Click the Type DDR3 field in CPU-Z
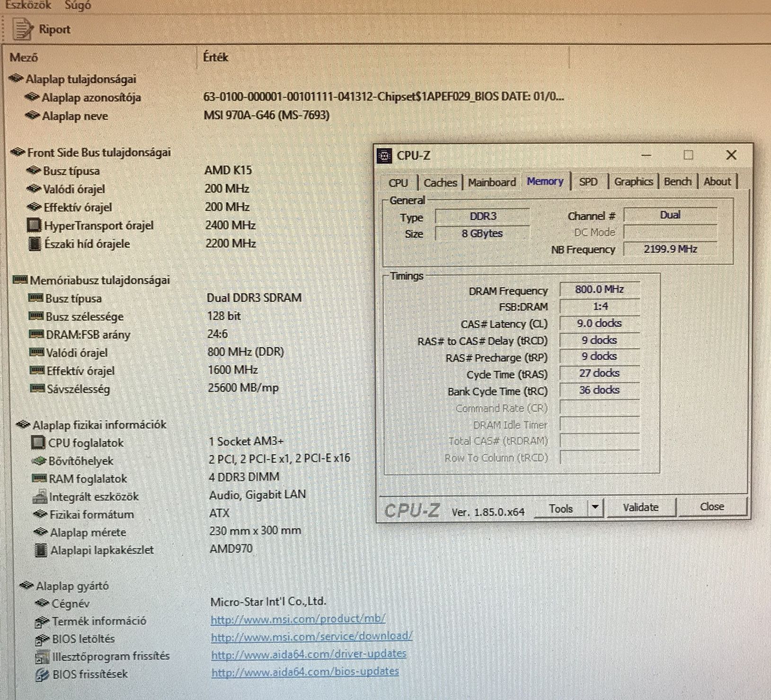The width and height of the screenshot is (771, 700). 483,216
